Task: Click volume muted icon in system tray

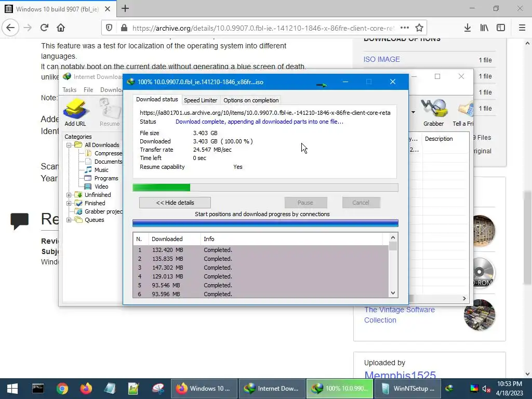Action: click(486, 389)
